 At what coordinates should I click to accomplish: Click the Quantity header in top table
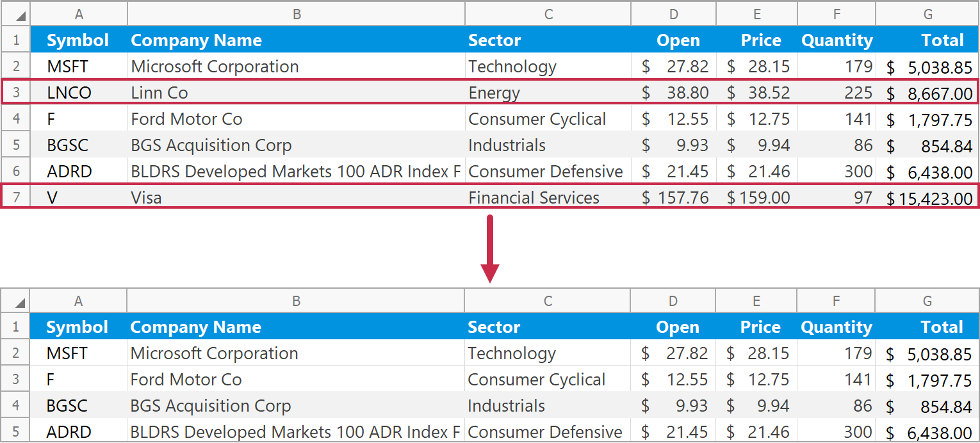(837, 40)
